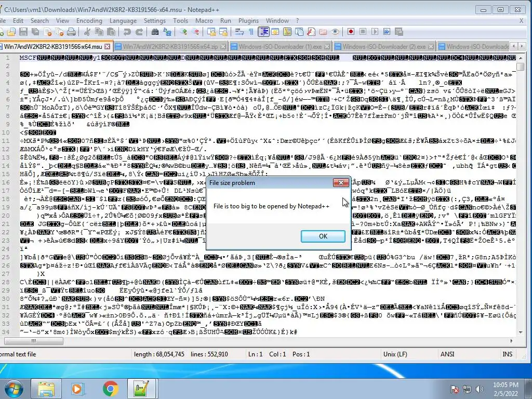This screenshot has height=399, width=532.
Task: Open the ? help menu
Action: coord(298,21)
